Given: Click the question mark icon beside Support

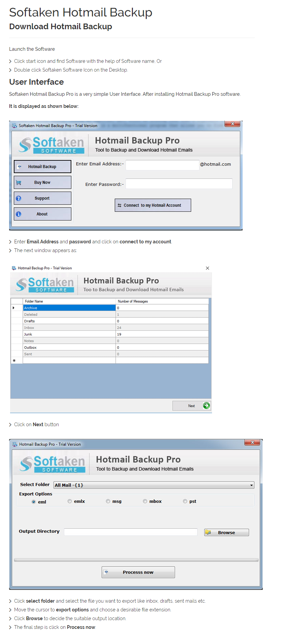Looking at the screenshot, I should tap(19, 198).
